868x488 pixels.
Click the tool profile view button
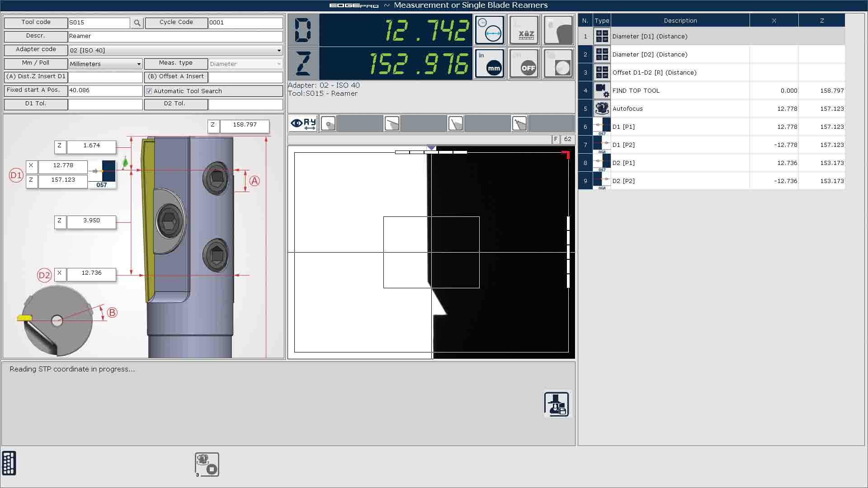[x=559, y=30]
